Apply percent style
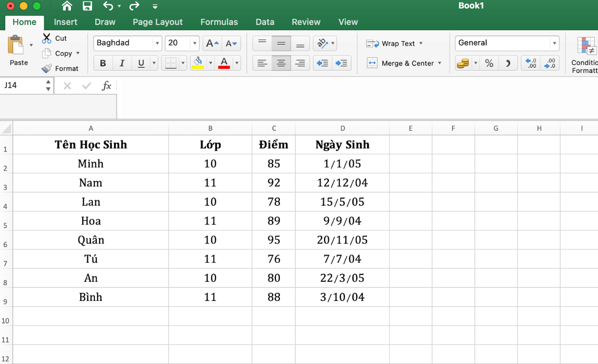598x364 pixels. pos(489,63)
